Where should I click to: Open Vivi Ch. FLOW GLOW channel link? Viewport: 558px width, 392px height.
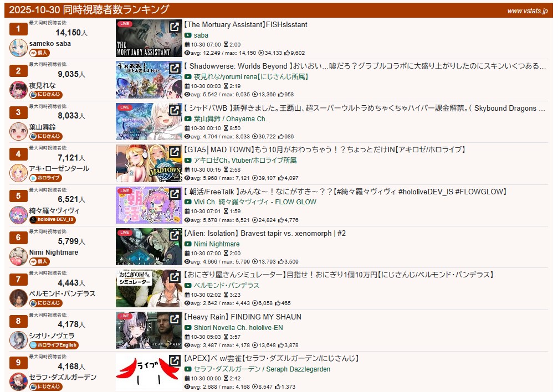click(255, 202)
